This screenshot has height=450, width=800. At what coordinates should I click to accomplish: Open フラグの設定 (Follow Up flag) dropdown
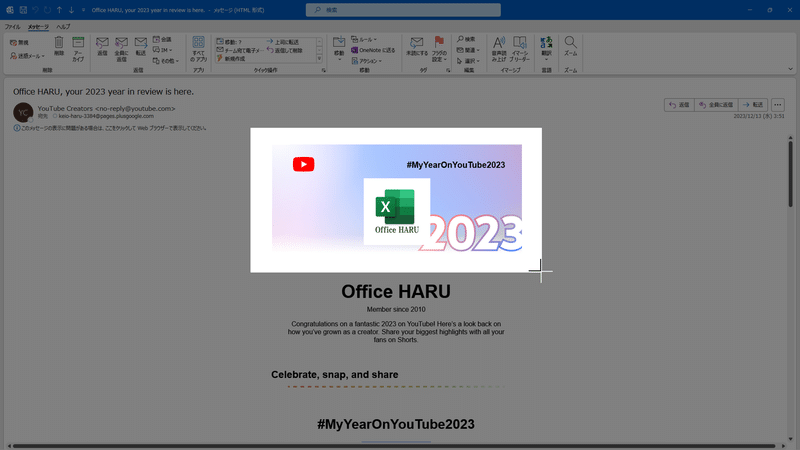coord(439,49)
